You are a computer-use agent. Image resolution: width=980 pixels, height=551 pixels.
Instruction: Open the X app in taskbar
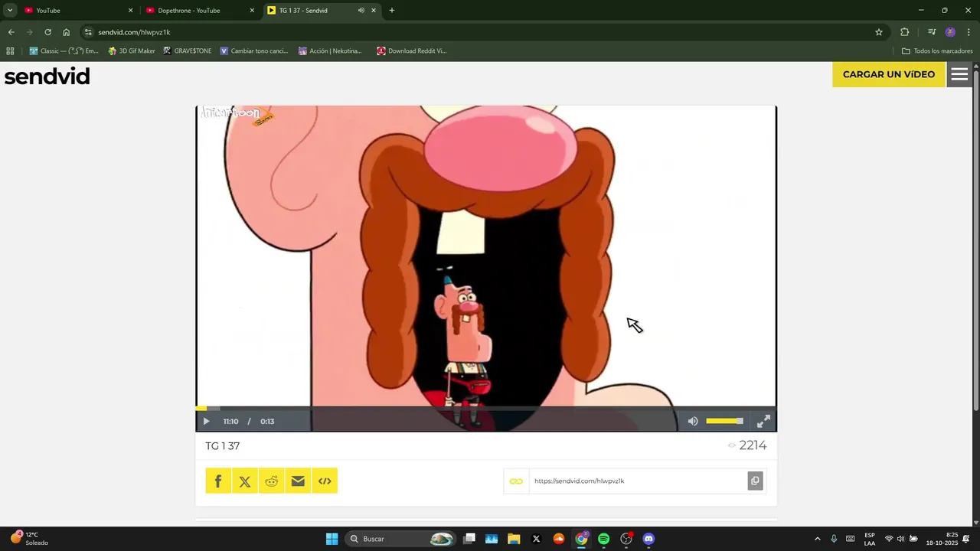click(536, 539)
